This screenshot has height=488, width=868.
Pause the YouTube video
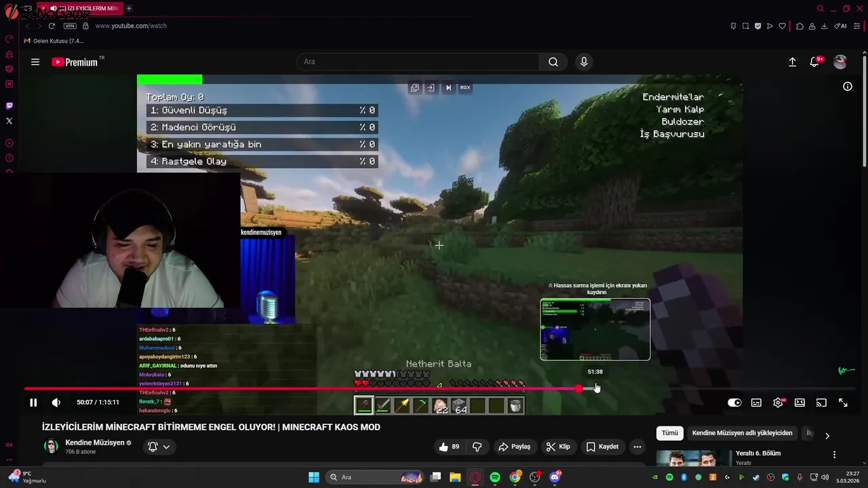pyautogui.click(x=33, y=403)
